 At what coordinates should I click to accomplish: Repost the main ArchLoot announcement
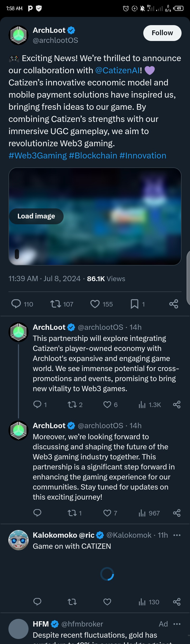pos(56,304)
